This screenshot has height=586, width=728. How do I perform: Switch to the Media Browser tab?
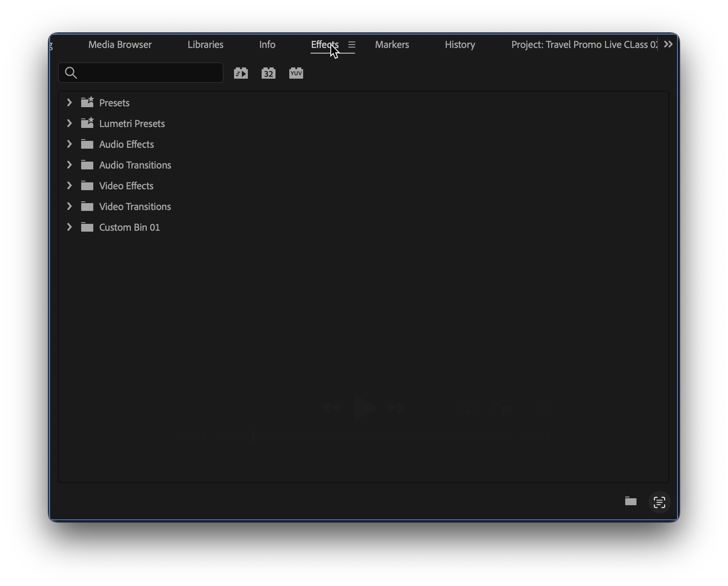(x=120, y=45)
